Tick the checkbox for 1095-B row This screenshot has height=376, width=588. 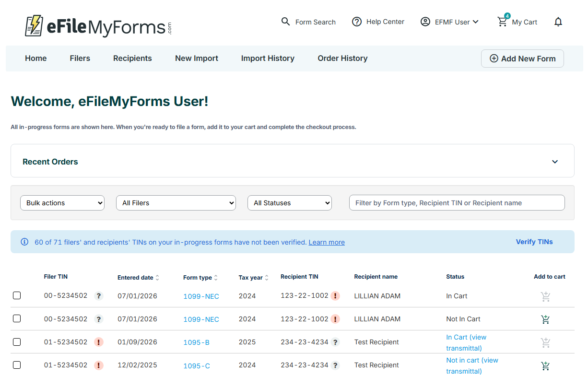[x=17, y=342]
